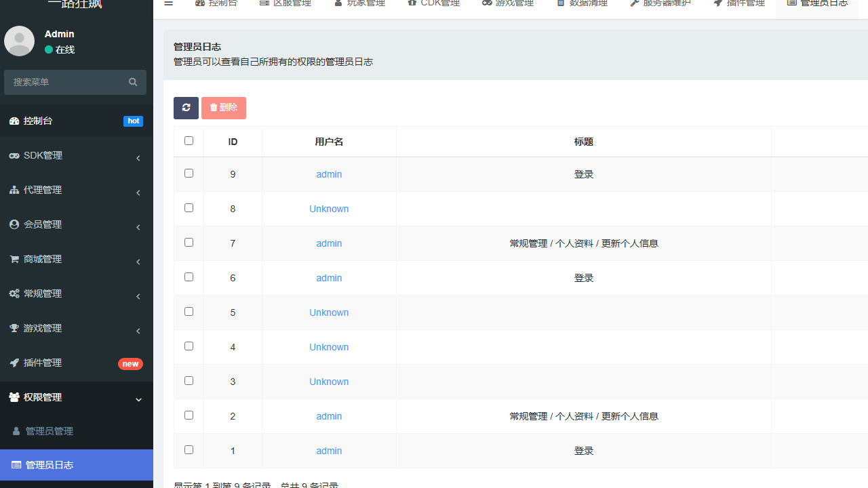This screenshot has width=868, height=488.
Task: Switch to 控制台 tab in top navigation
Action: coord(216,4)
